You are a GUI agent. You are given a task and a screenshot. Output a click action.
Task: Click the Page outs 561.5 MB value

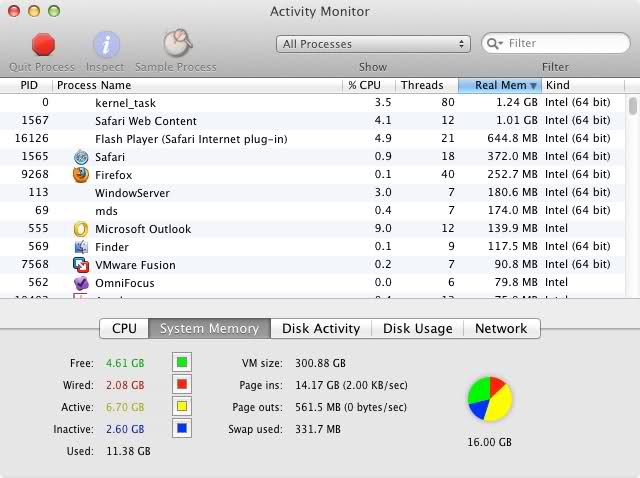point(351,407)
